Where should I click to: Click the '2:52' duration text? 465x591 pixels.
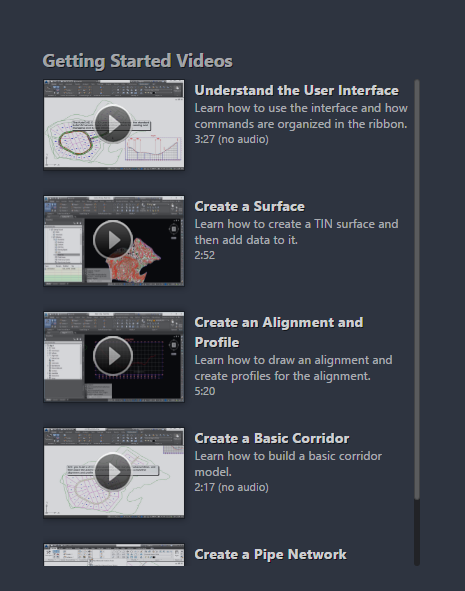[205, 255]
